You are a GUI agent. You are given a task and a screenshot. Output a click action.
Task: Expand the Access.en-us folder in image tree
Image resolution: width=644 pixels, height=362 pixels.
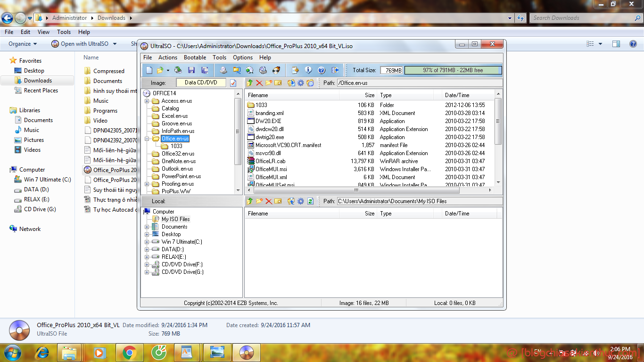pyautogui.click(x=147, y=101)
